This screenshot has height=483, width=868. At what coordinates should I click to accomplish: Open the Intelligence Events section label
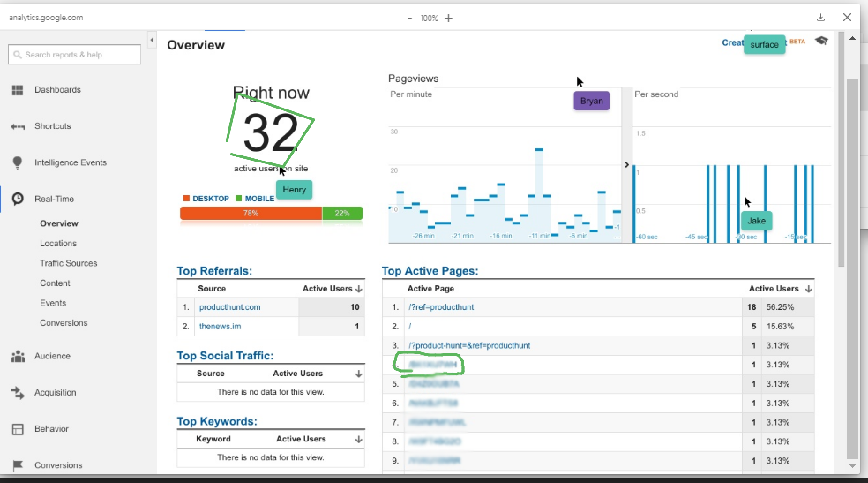71,162
